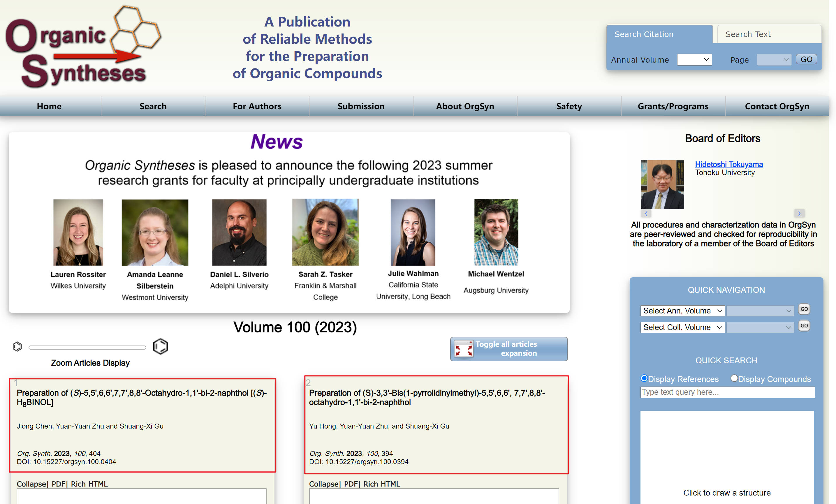Click GO button in Search Citation panel
This screenshot has height=504, width=836.
(806, 59)
